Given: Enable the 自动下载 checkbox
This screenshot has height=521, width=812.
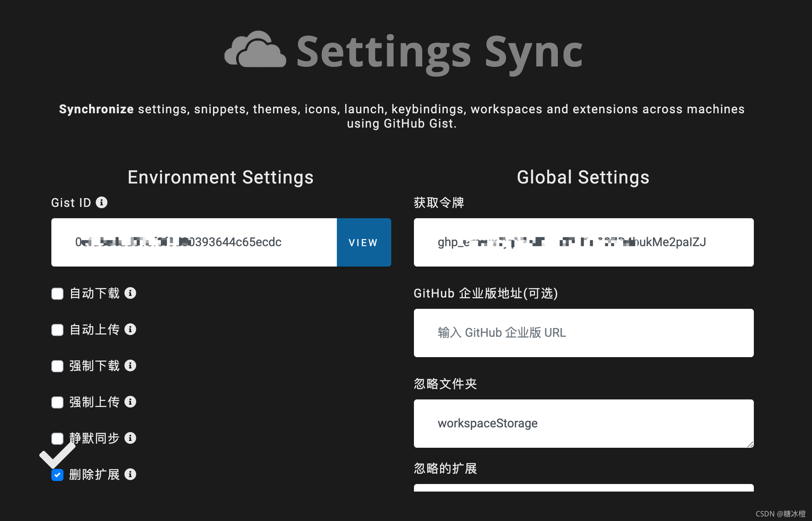Looking at the screenshot, I should 57,294.
